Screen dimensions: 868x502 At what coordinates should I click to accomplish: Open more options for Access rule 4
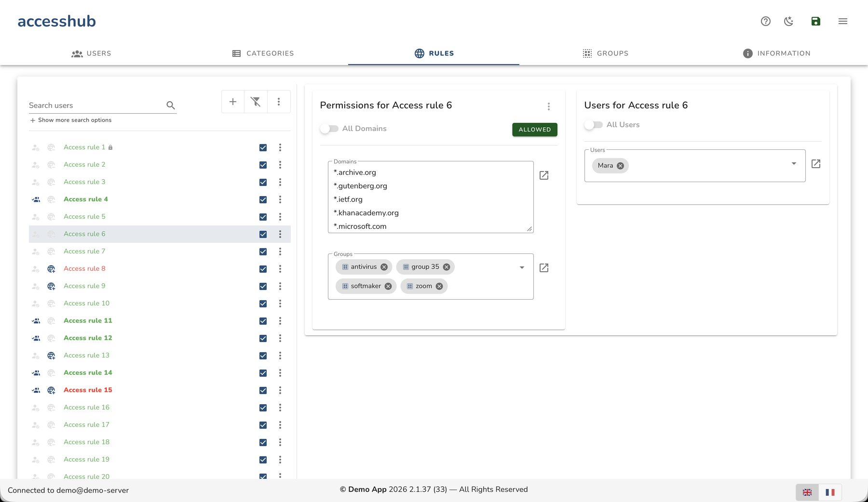click(x=280, y=199)
